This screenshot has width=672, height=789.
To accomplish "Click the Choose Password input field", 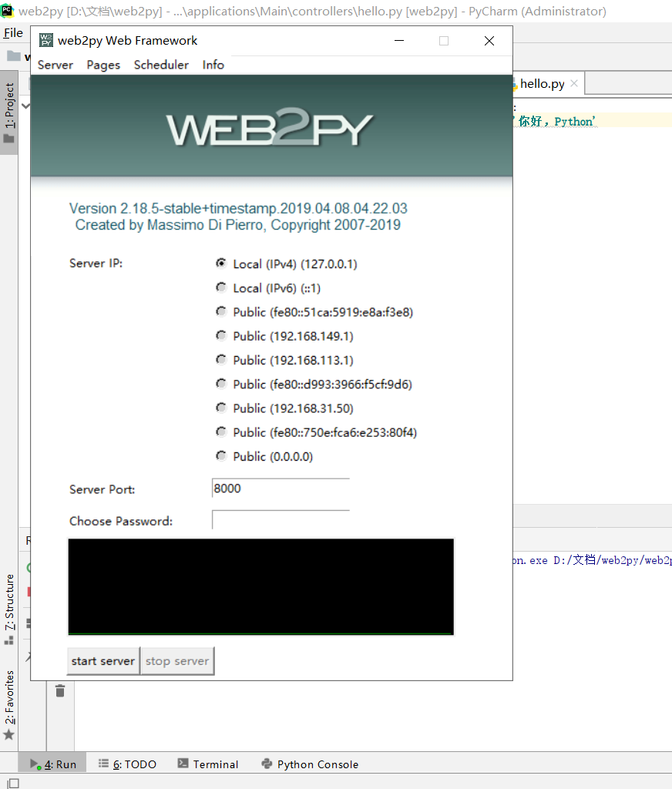I will pos(281,521).
